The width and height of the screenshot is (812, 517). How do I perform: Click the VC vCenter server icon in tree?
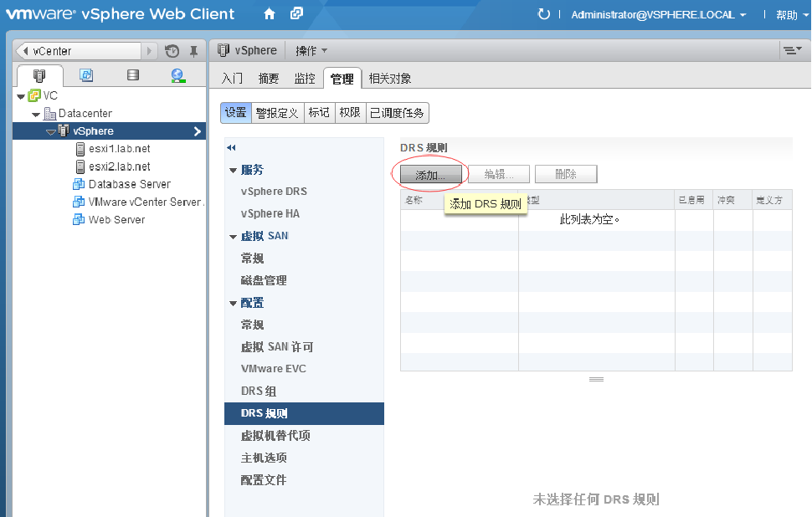[34, 95]
